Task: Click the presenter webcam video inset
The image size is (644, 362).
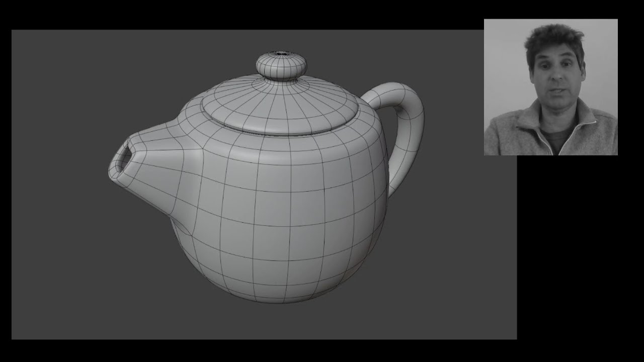Action: 550,87
